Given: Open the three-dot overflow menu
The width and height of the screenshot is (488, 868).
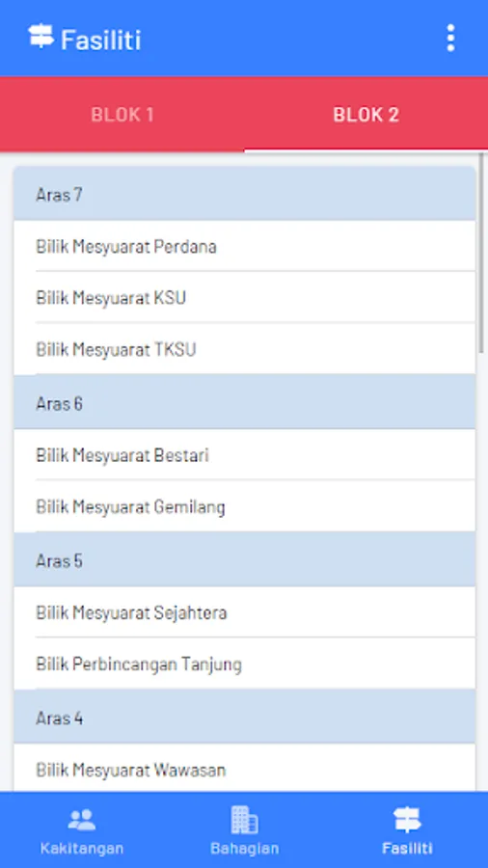Looking at the screenshot, I should (x=450, y=39).
